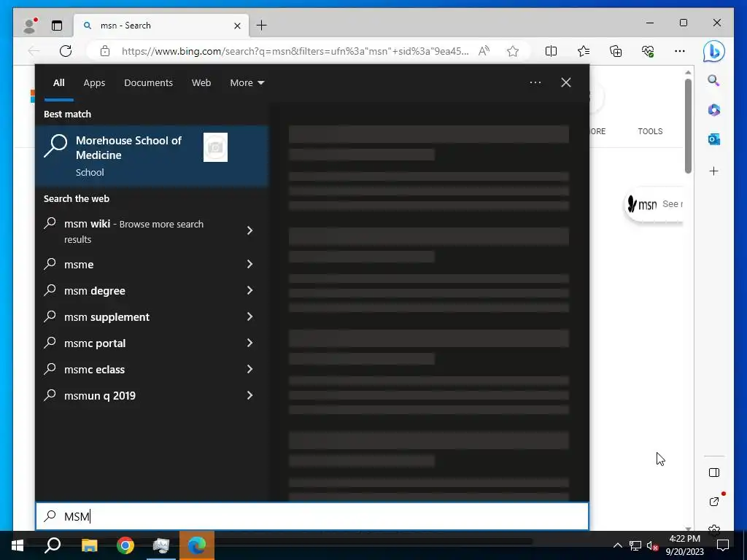Click TOOLS on Bing page

(650, 131)
